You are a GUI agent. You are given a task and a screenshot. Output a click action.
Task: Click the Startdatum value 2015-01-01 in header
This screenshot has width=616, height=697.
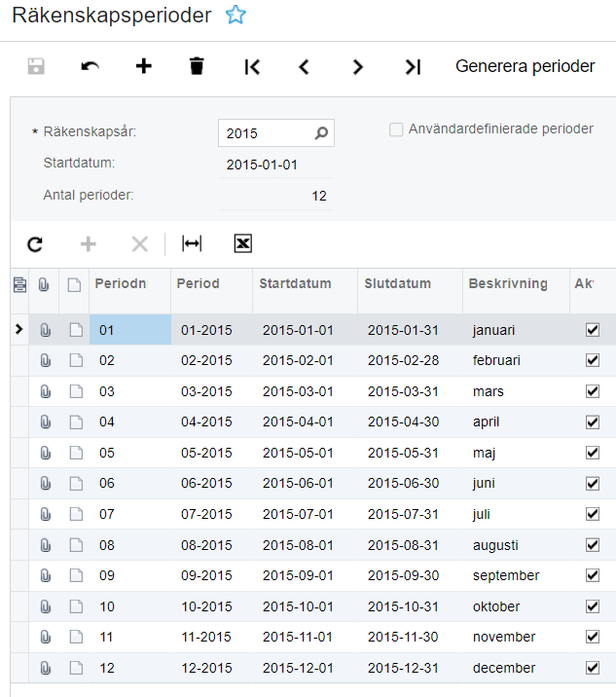coord(262,165)
